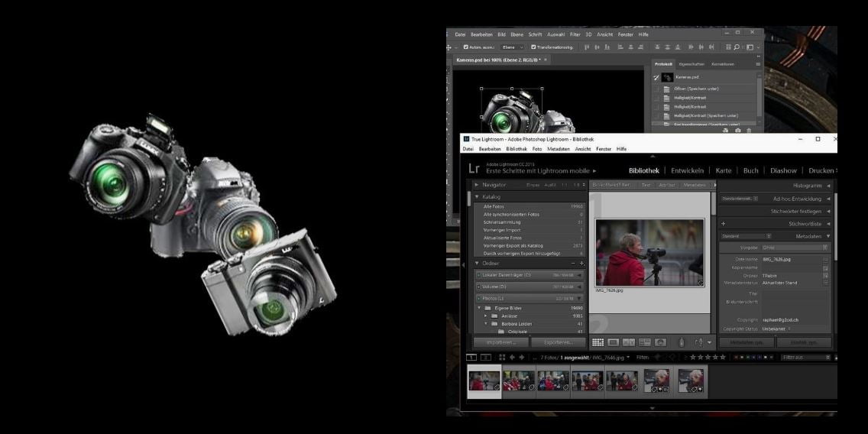The width and height of the screenshot is (868, 434).
Task: Switch to Karte module
Action: point(723,170)
